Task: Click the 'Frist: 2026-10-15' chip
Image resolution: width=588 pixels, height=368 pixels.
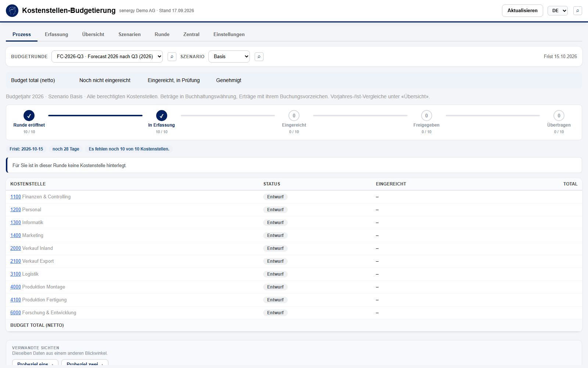Action: 26,149
